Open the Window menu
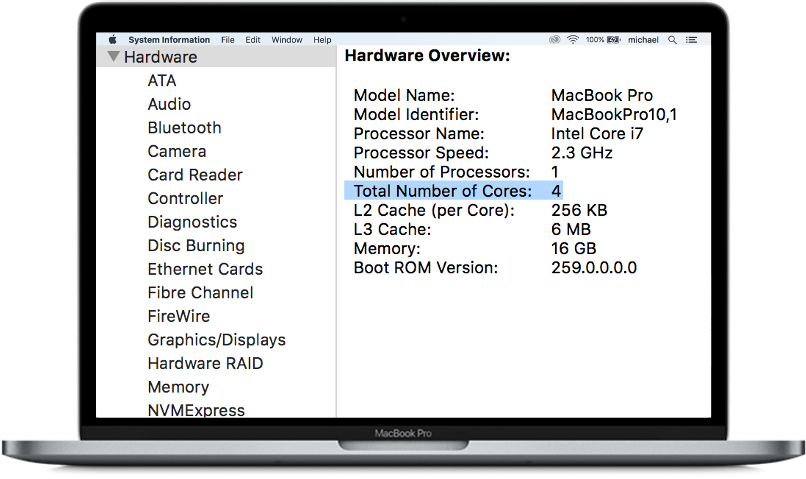The image size is (806, 479). 287,40
